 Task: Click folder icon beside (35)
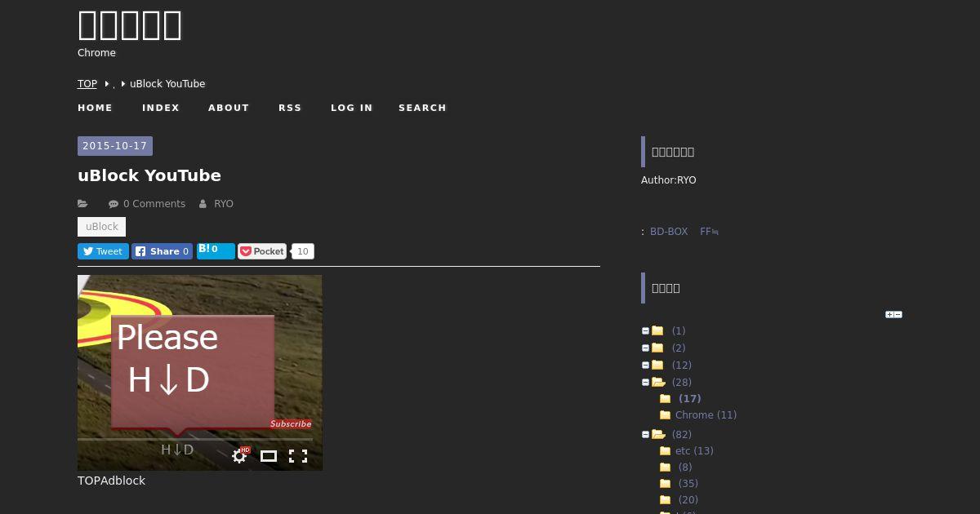point(665,484)
